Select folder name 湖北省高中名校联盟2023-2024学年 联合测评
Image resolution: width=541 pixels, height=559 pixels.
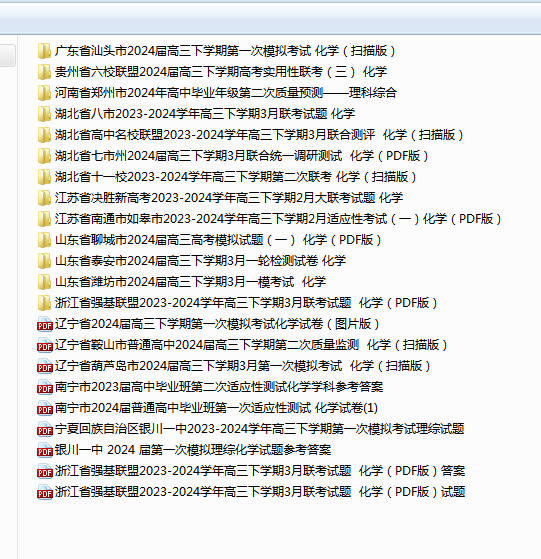(259, 135)
